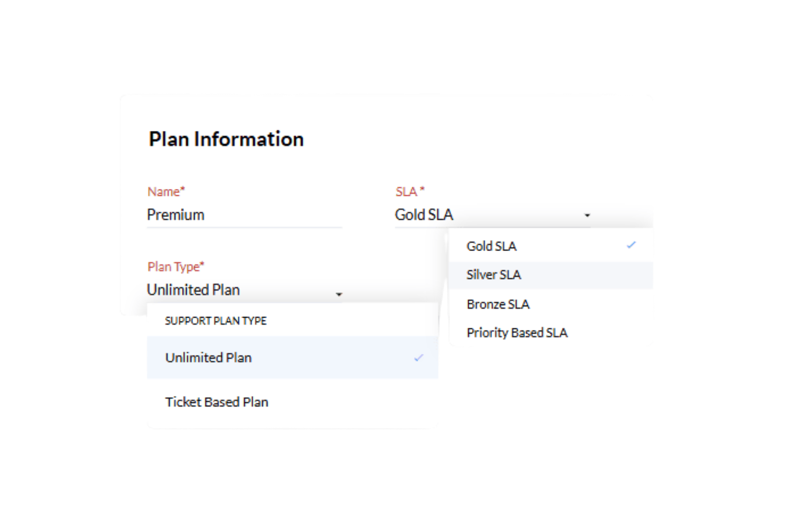The width and height of the screenshot is (812, 514).
Task: Click the Plan Type dropdown arrow
Action: point(339,294)
